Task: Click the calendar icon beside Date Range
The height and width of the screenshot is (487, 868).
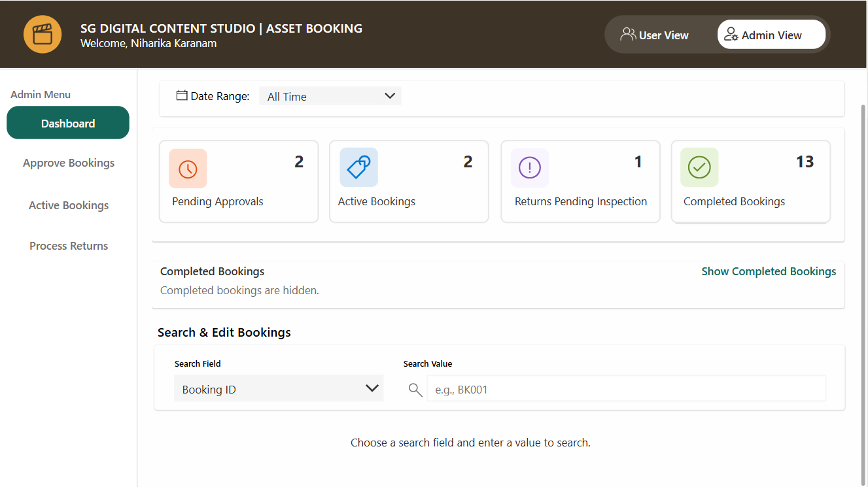Action: tap(182, 95)
